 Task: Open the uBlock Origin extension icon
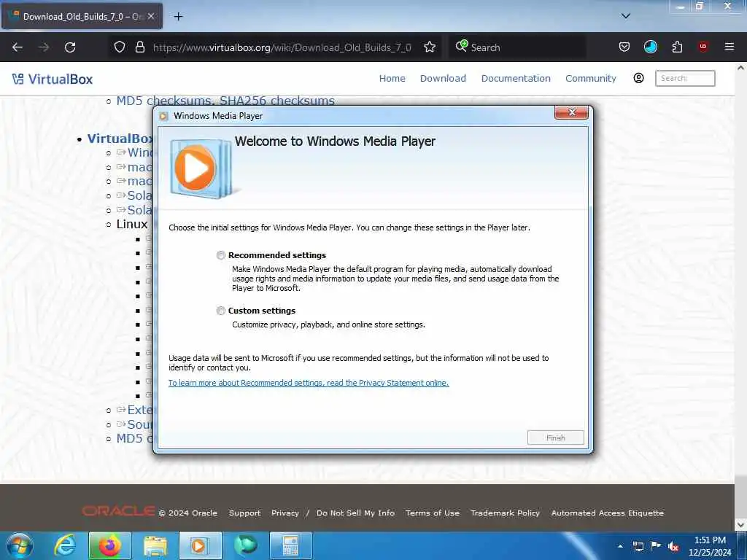(x=703, y=47)
